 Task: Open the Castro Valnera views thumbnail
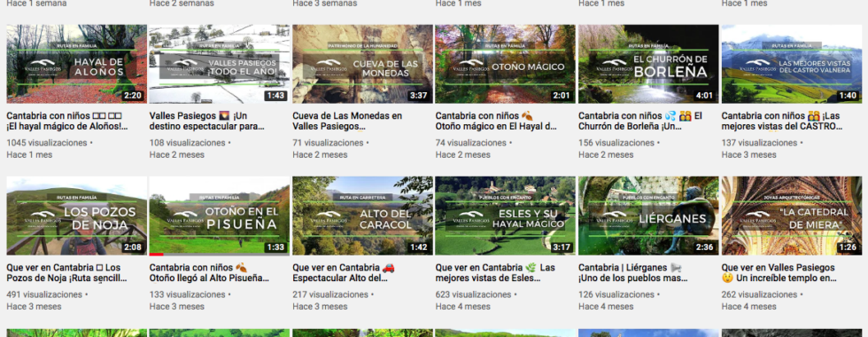[792, 64]
